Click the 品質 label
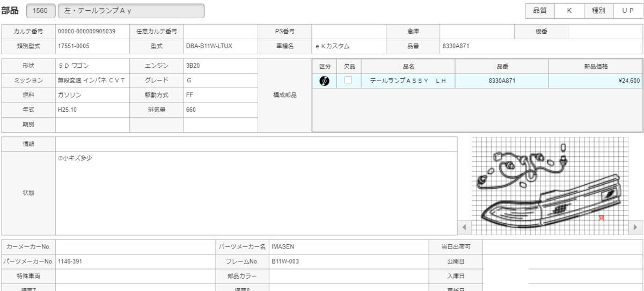This screenshot has width=644, height=291. click(540, 11)
